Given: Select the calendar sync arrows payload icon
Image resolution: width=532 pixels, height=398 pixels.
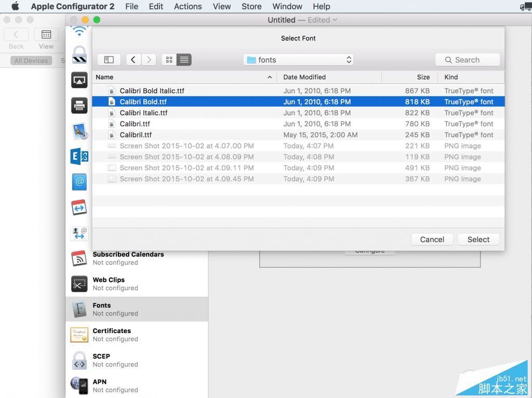Looking at the screenshot, I should tap(79, 208).
